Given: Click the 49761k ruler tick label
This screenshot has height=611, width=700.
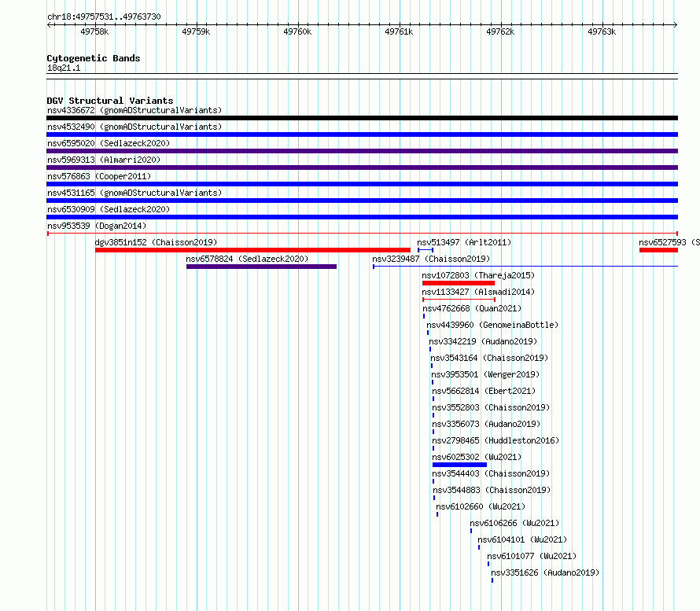Looking at the screenshot, I should coord(399,31).
